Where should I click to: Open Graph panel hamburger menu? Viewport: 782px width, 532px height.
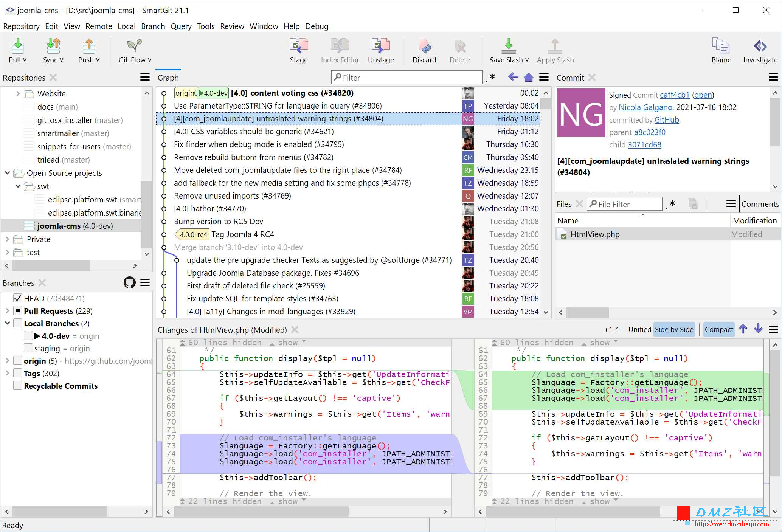tap(544, 77)
